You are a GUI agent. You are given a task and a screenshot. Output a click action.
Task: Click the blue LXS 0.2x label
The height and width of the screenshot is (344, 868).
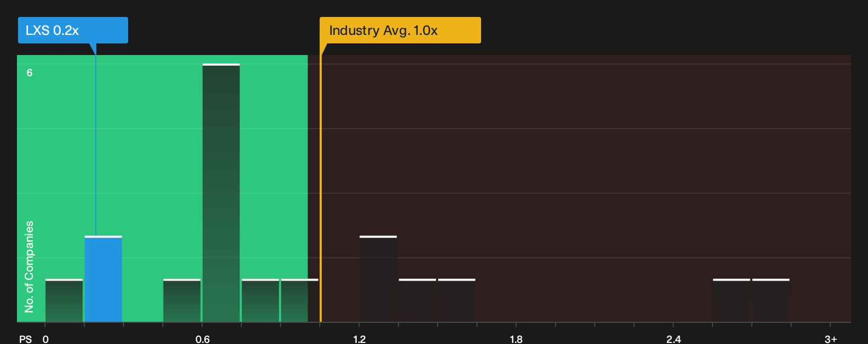point(73,30)
